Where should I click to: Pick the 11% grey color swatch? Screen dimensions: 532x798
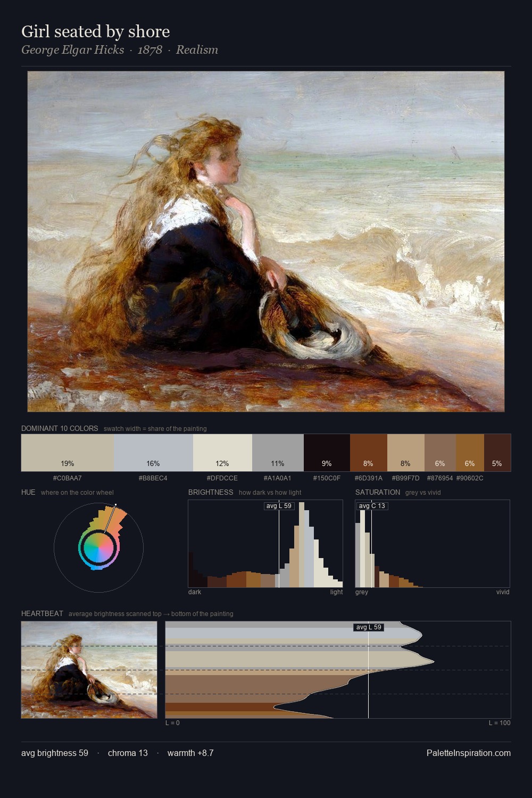click(278, 453)
